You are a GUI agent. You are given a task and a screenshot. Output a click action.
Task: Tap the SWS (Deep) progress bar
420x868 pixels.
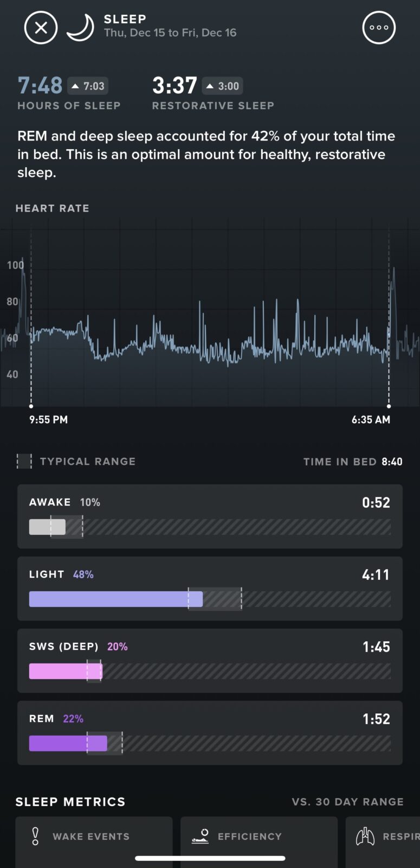pyautogui.click(x=210, y=671)
